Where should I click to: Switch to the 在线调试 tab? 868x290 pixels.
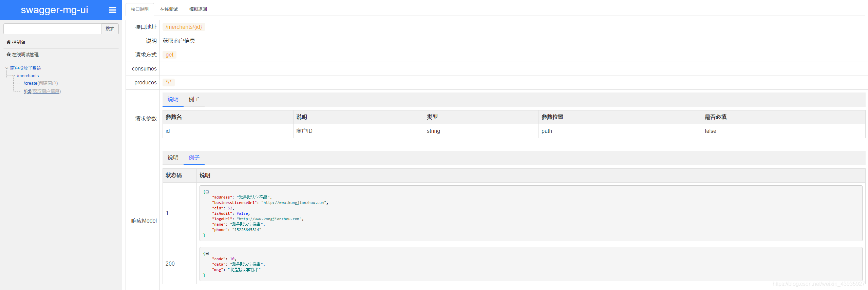169,9
